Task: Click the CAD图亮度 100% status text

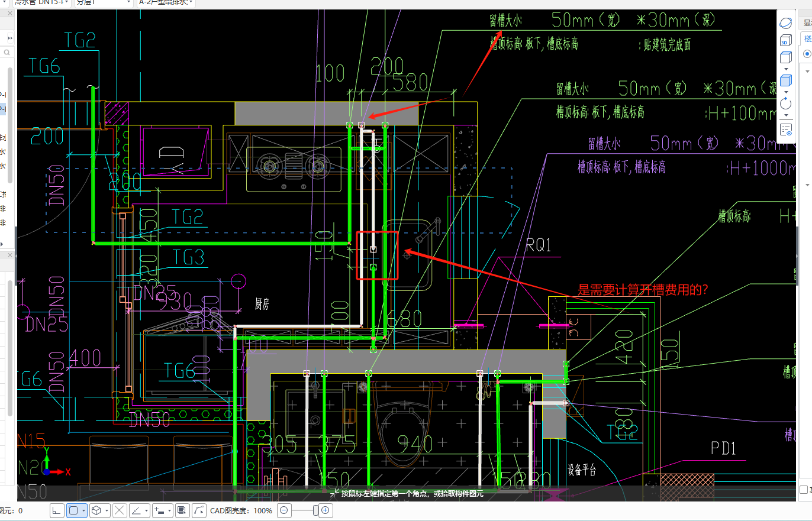Action: click(x=241, y=510)
